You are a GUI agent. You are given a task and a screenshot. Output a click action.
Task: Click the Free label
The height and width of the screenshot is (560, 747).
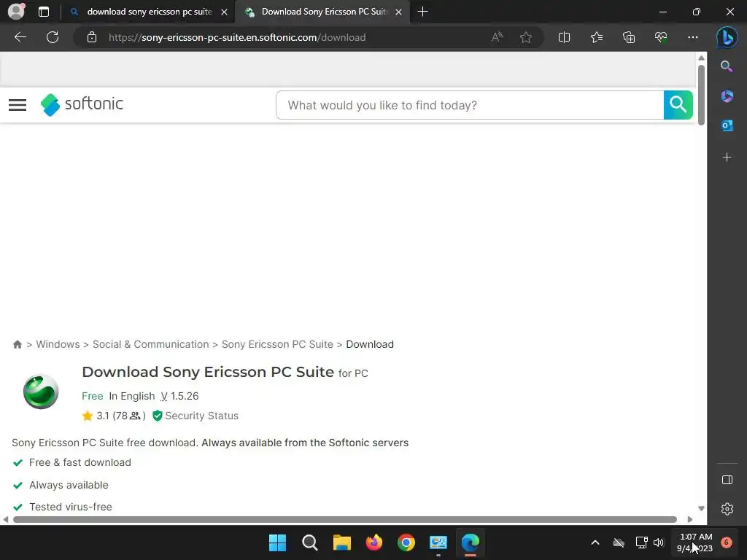click(x=93, y=396)
